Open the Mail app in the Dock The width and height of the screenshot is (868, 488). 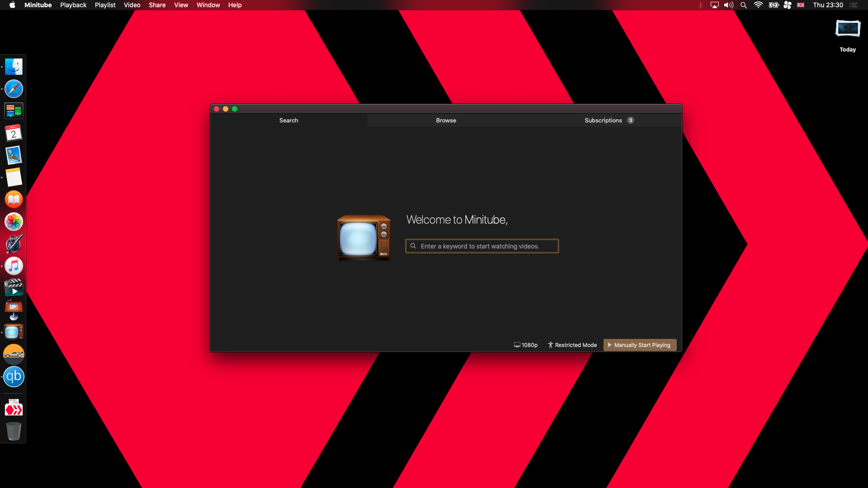coord(14,155)
